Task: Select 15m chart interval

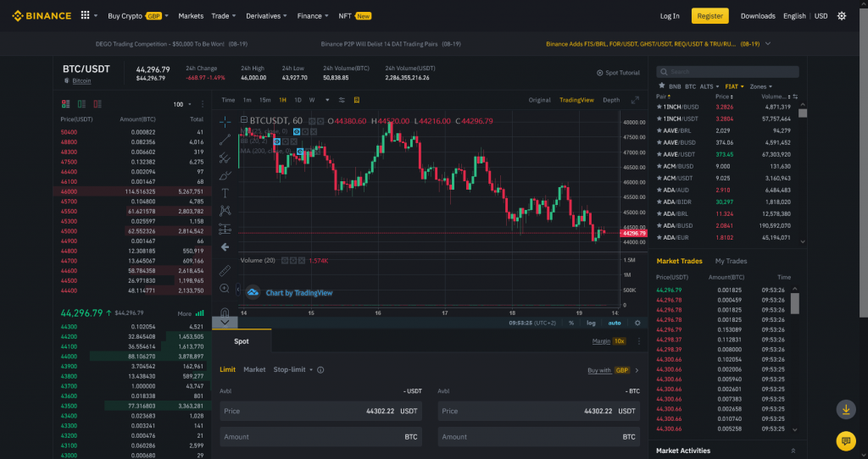Action: click(265, 100)
